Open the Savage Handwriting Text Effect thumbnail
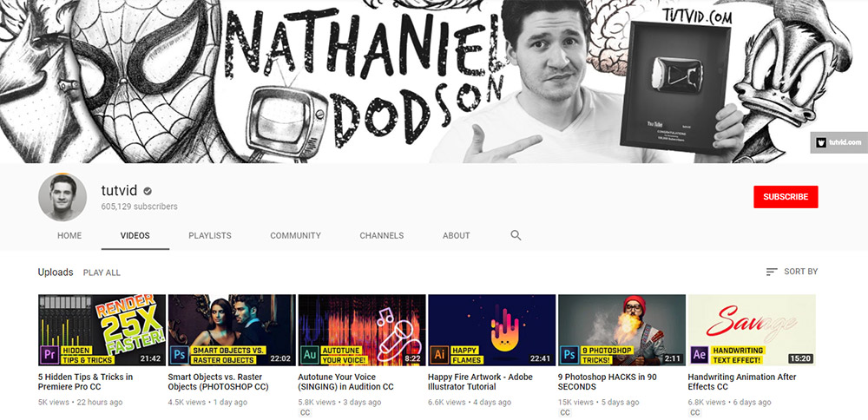 (x=752, y=330)
